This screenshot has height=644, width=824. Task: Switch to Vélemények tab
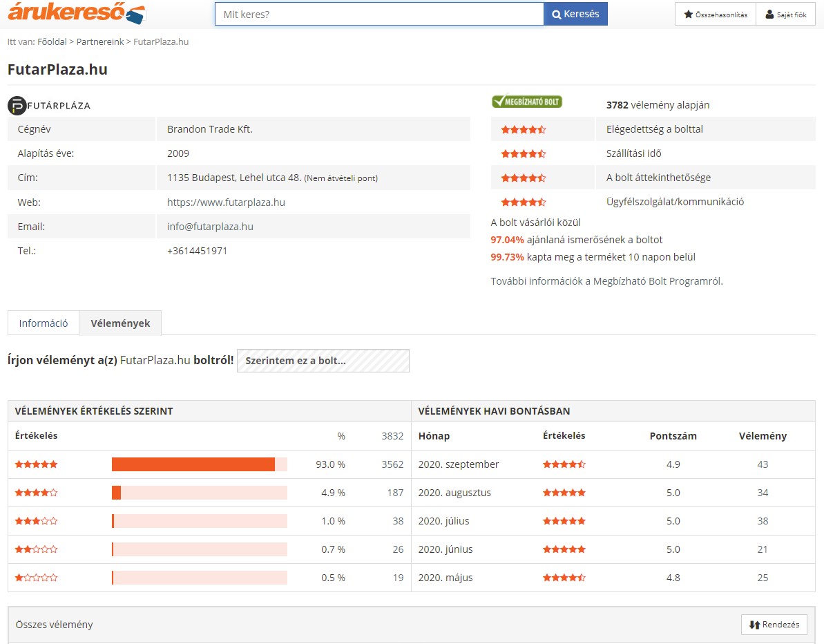point(120,323)
